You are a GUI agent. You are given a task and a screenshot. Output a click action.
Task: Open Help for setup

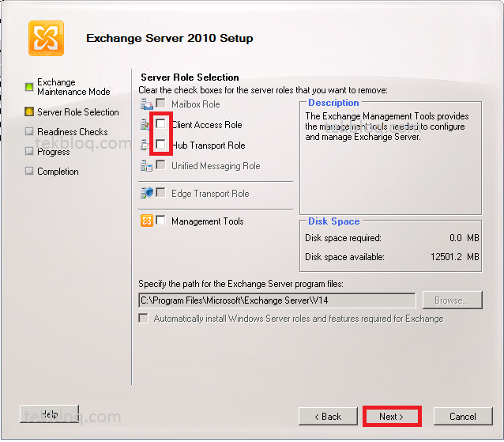point(49,414)
